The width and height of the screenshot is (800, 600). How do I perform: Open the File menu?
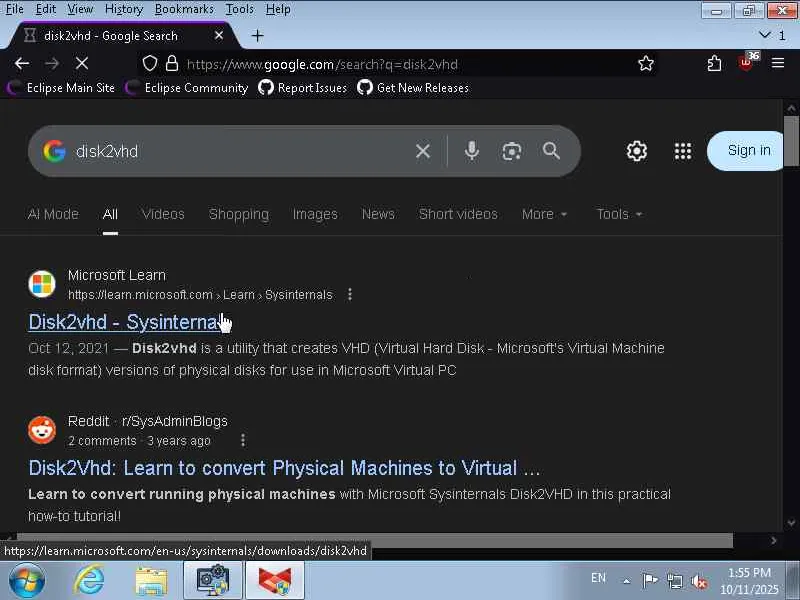point(15,9)
